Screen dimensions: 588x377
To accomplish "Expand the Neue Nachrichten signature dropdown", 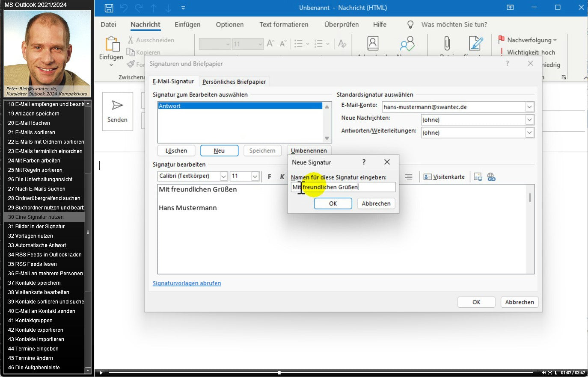I will click(x=529, y=120).
